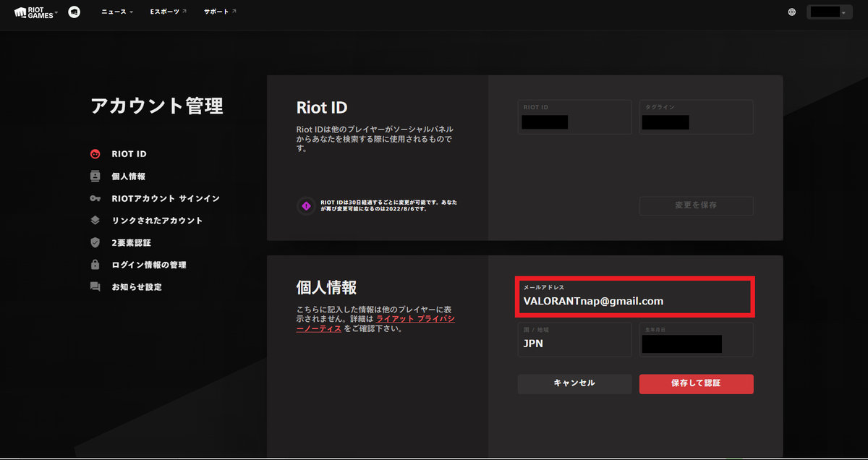
Task: Click the shield icon for 2要素認証
Action: tap(95, 243)
